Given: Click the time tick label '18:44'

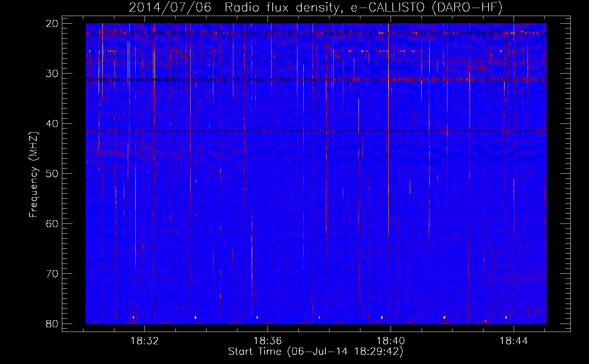Looking at the screenshot, I should tap(514, 341).
